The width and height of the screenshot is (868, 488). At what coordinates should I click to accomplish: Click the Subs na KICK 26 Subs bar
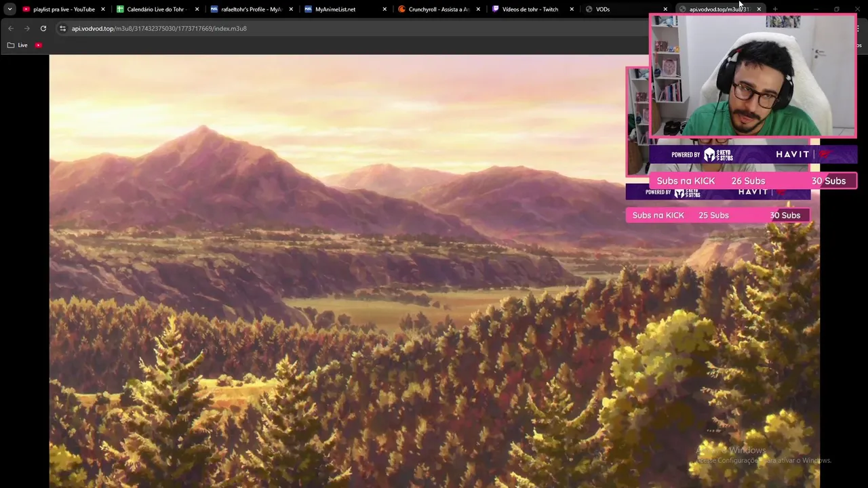[753, 181]
